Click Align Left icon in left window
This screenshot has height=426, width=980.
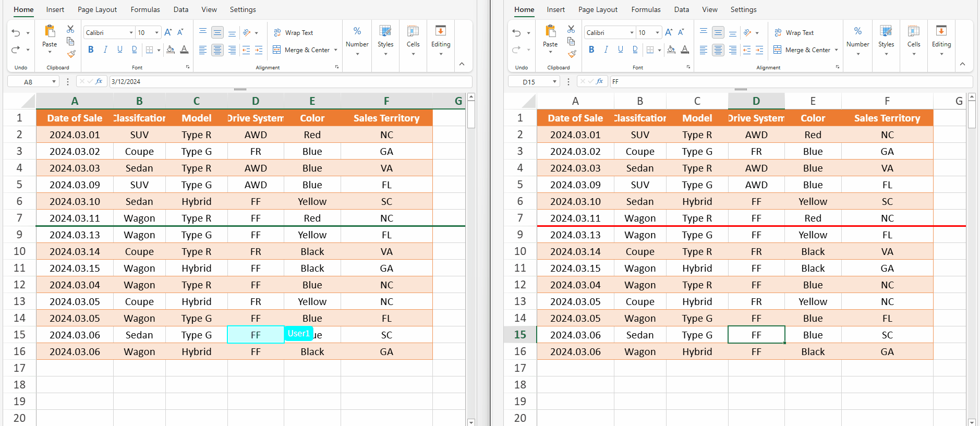coord(203,50)
